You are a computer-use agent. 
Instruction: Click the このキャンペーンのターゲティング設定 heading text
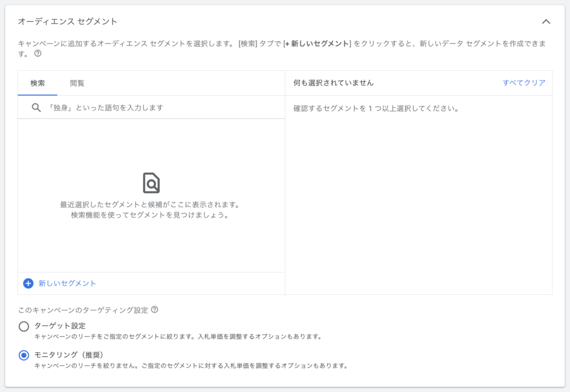point(83,310)
